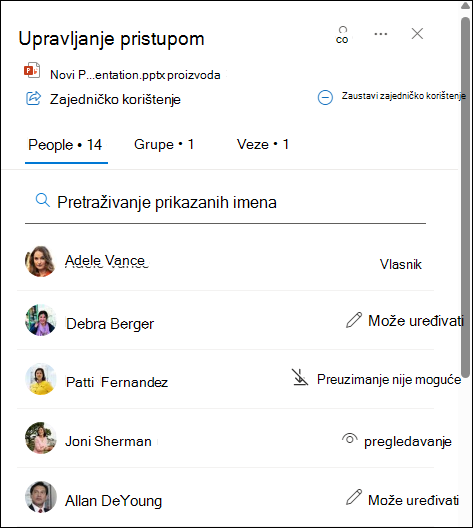This screenshot has width=473, height=528.
Task: Click the Patti Fernandez name
Action: pos(117,383)
